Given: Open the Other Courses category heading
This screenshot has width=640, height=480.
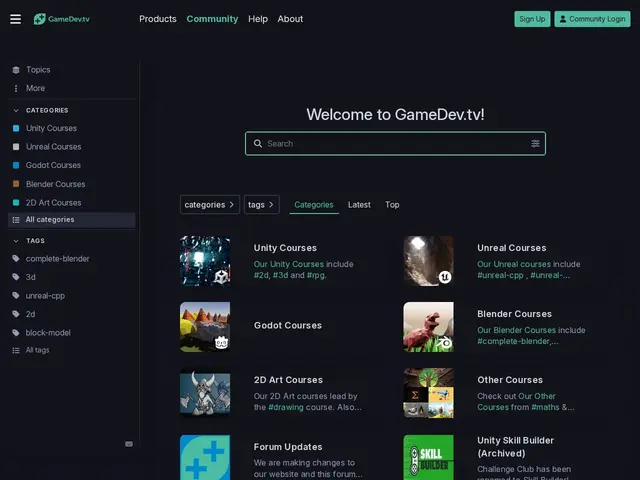Looking at the screenshot, I should pos(510,380).
